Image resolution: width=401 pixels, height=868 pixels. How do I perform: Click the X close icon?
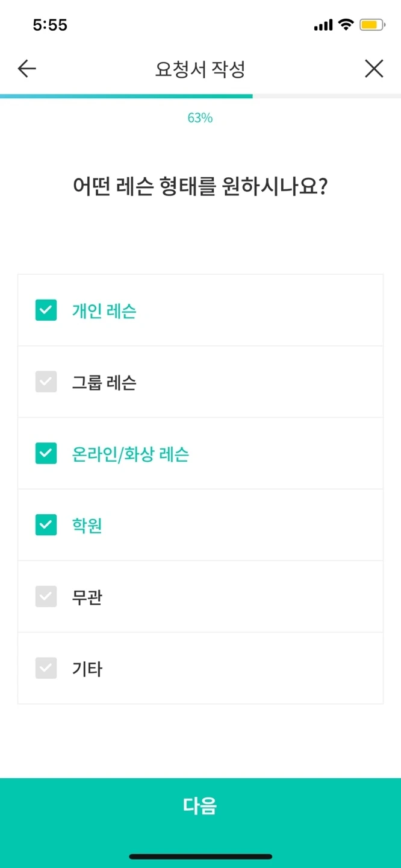[x=374, y=68]
